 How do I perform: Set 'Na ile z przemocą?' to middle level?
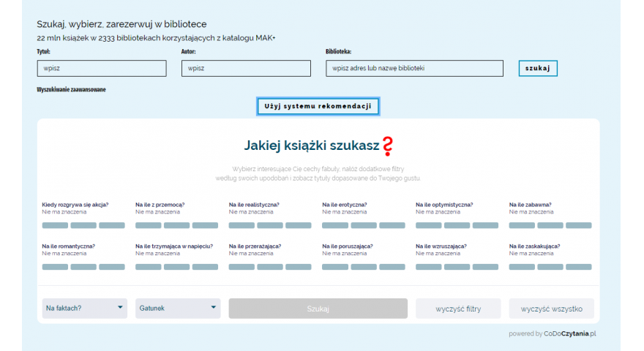[177, 225]
